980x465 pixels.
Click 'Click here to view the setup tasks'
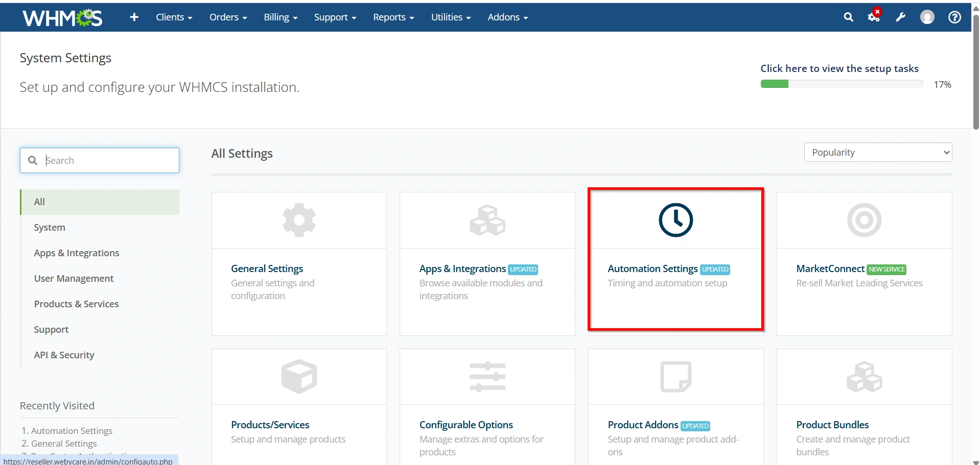click(x=839, y=68)
